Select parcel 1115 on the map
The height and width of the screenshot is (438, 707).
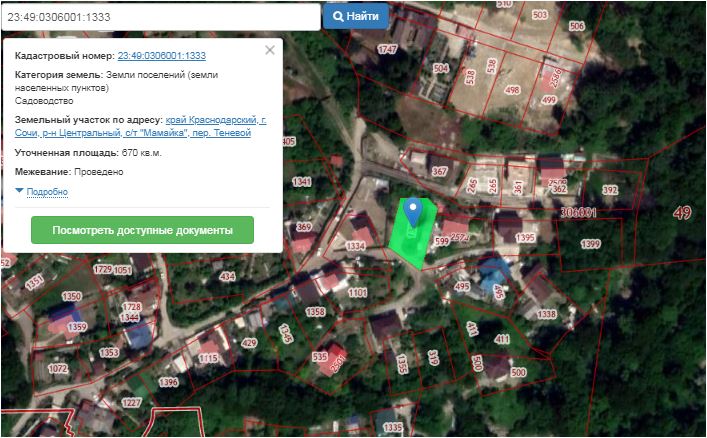coord(208,358)
